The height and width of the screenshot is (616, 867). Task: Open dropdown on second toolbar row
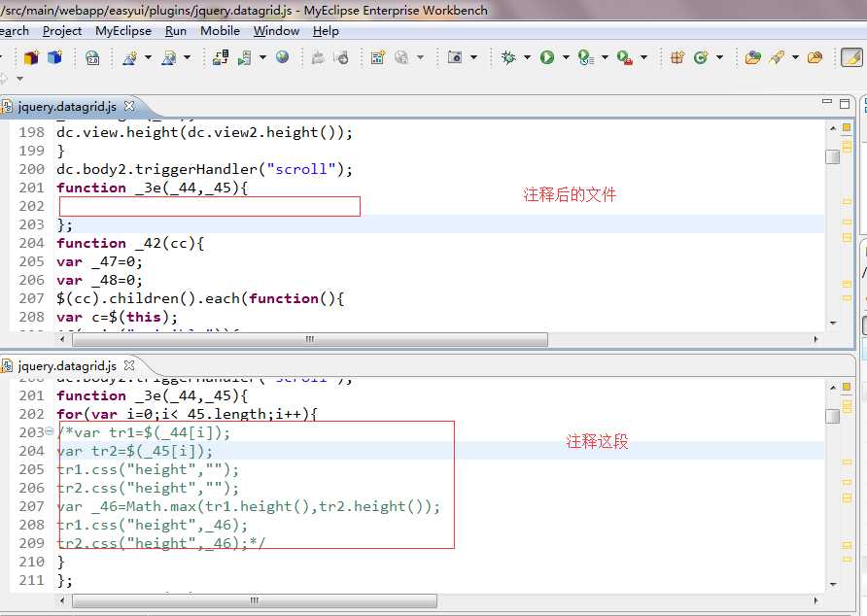[x=19, y=79]
